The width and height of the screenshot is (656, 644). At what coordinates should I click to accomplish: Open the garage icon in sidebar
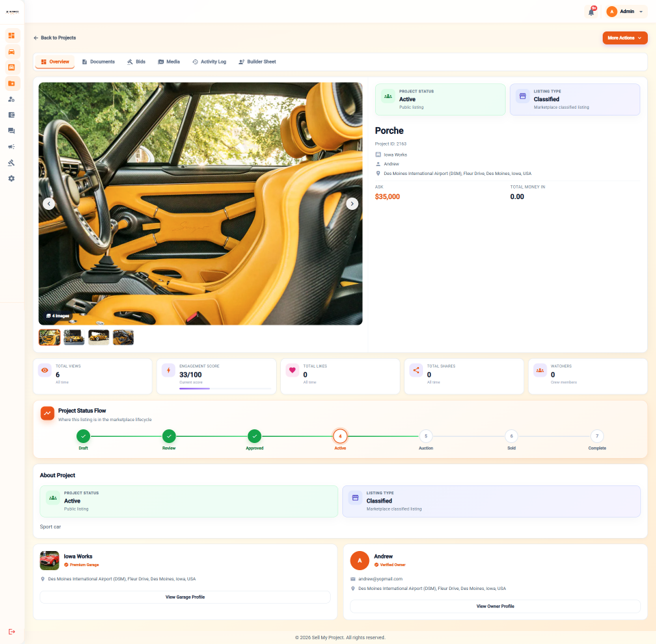[12, 68]
